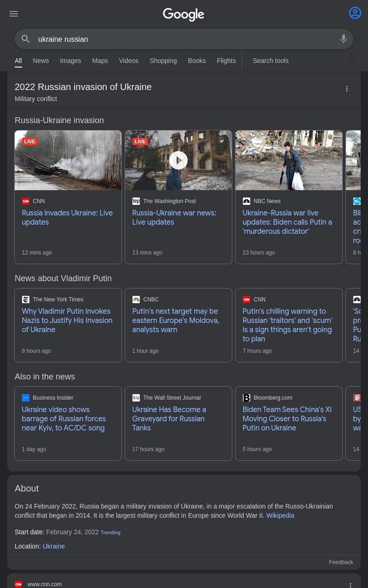Click the '2022 Russian invasion of Ukraine' heading
Viewport: 368px width, 588px height.
pyautogui.click(x=83, y=87)
